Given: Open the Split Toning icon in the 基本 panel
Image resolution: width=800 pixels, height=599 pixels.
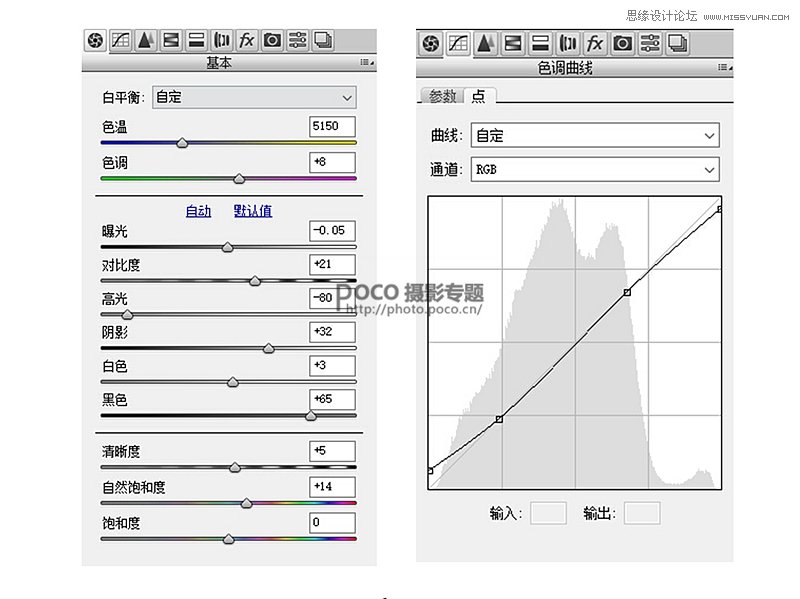Looking at the screenshot, I should click(x=196, y=40).
